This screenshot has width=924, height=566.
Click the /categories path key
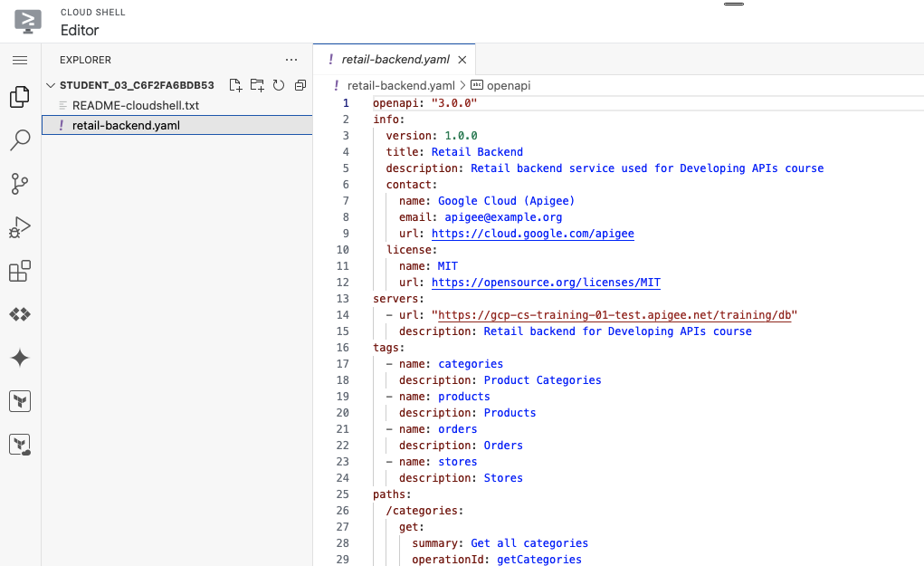[422, 511]
